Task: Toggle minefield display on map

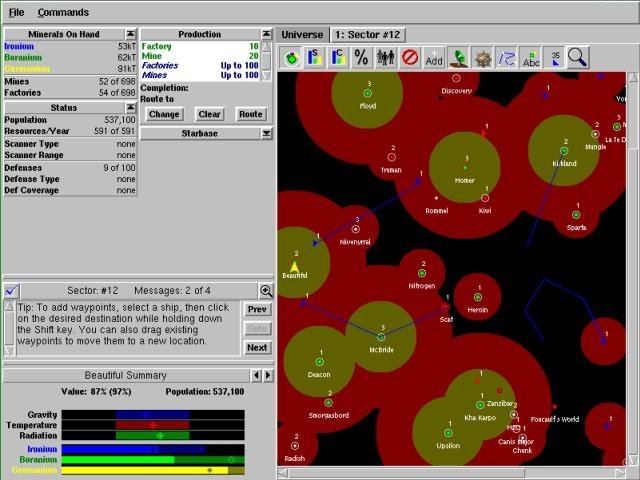Action: [482, 58]
